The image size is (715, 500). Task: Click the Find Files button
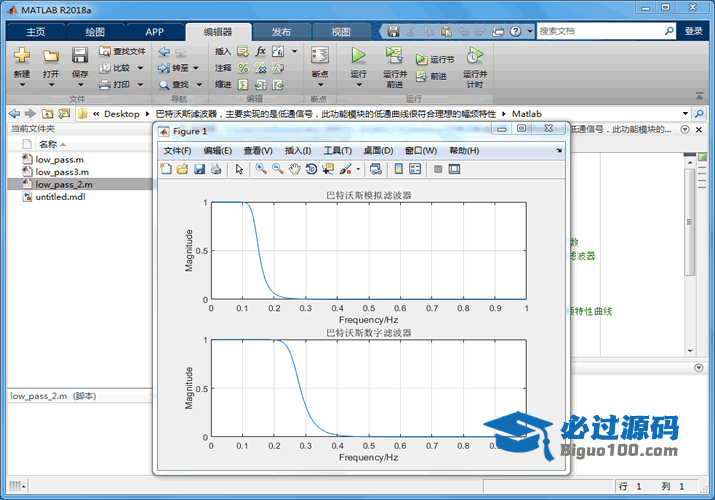coord(122,52)
